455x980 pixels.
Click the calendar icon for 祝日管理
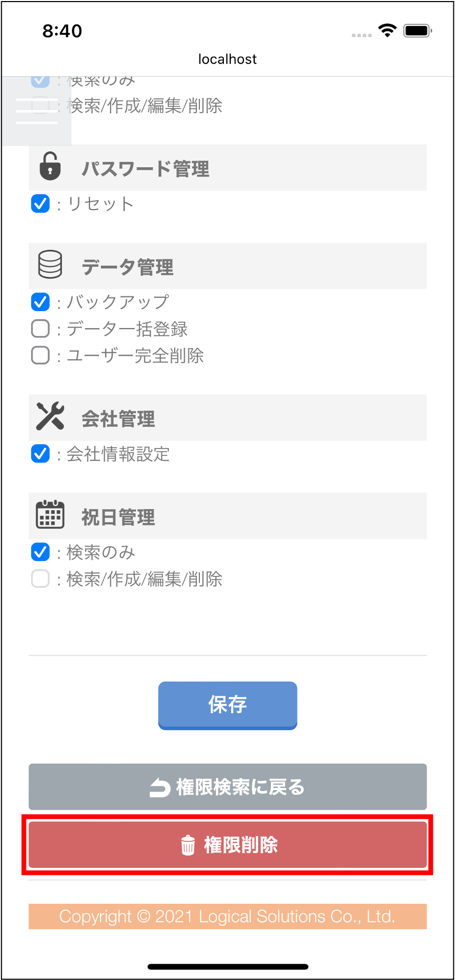pyautogui.click(x=50, y=514)
